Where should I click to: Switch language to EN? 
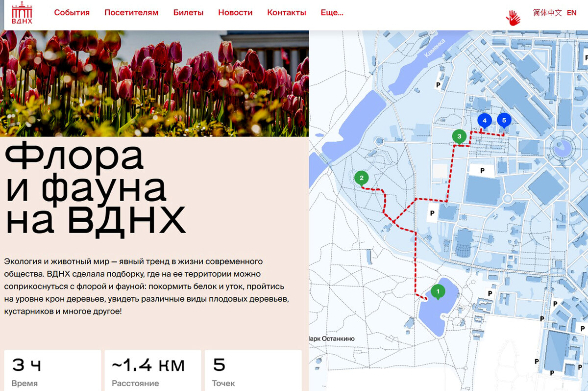tap(571, 13)
